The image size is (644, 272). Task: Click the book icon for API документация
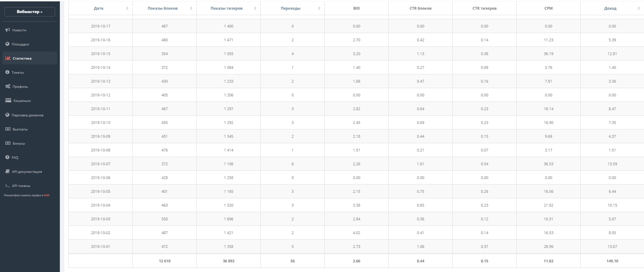coord(7,171)
